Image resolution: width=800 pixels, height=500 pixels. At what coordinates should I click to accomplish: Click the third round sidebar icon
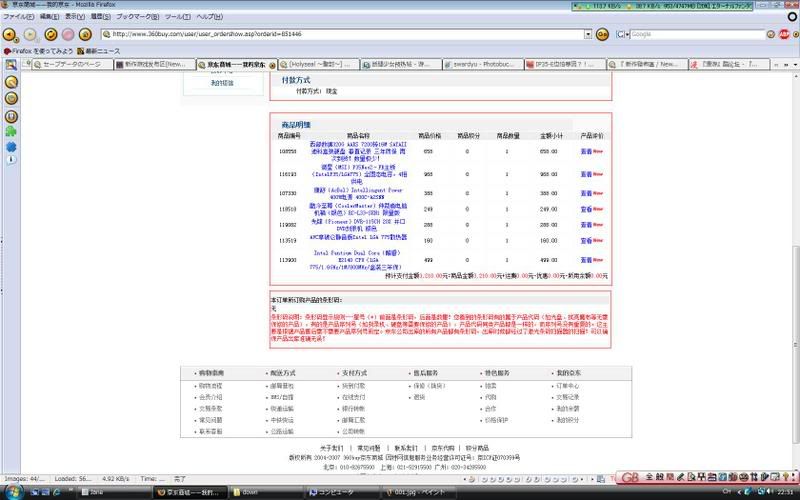point(11,116)
